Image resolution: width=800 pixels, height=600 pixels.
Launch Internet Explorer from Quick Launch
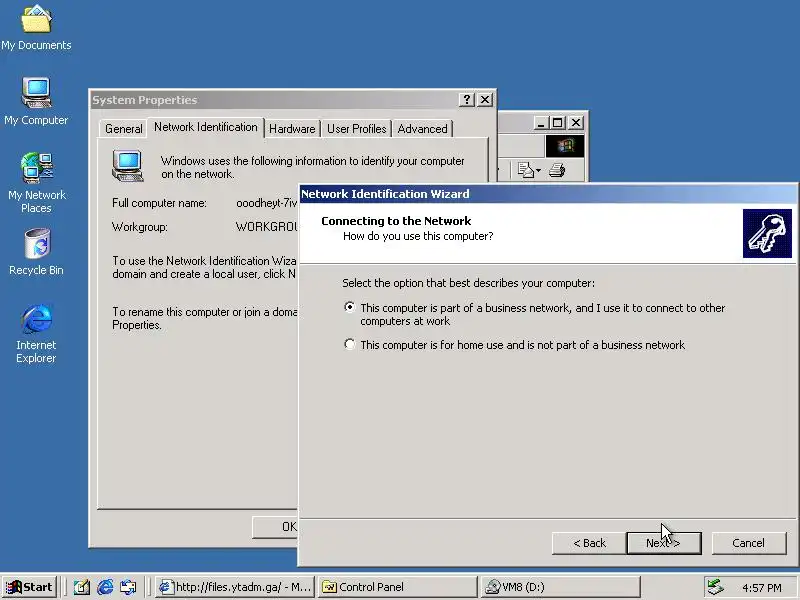105,587
